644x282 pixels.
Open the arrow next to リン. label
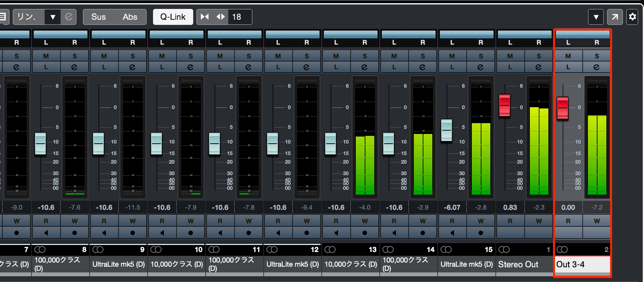(x=53, y=17)
